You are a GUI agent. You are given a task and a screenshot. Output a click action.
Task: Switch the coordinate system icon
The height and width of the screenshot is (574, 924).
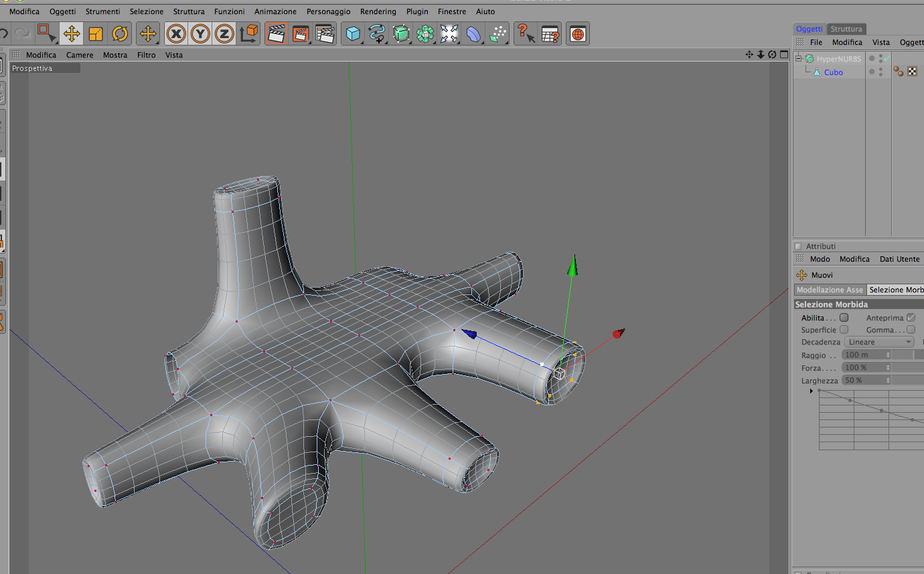[x=248, y=33]
